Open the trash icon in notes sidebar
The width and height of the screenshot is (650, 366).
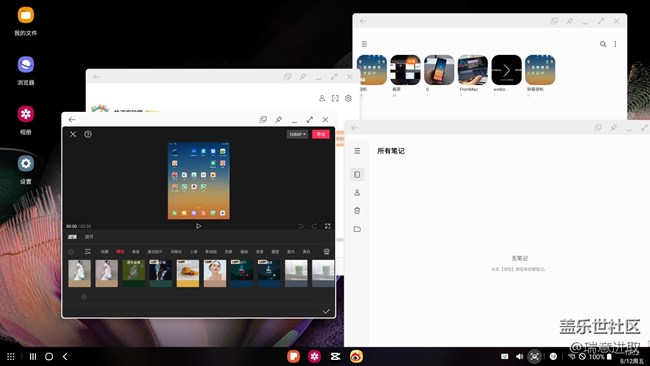click(x=357, y=211)
